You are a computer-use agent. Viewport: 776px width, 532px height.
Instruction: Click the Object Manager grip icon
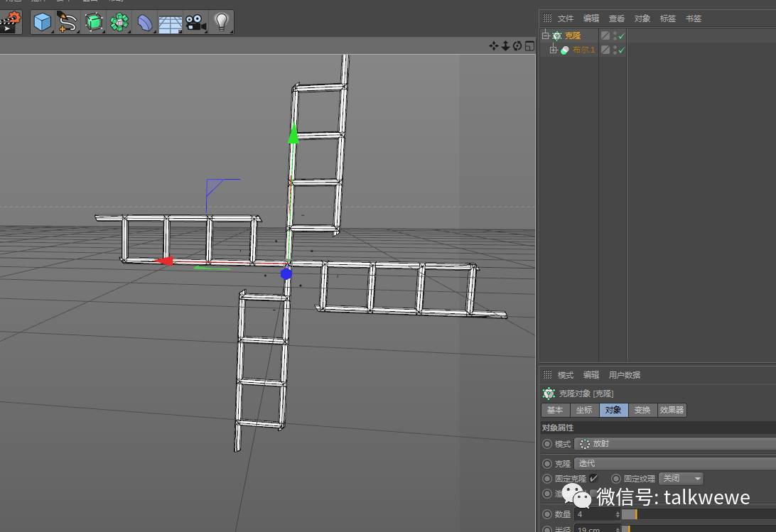[547, 18]
